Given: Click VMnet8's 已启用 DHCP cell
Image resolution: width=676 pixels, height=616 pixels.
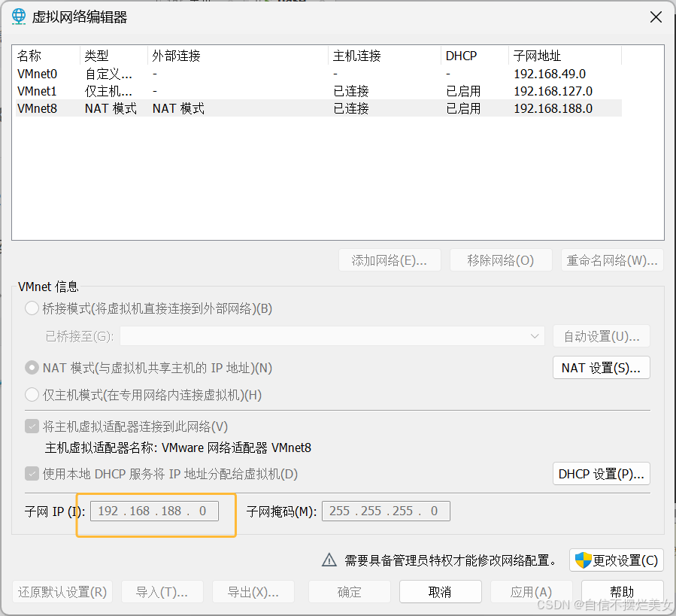Looking at the screenshot, I should [463, 108].
